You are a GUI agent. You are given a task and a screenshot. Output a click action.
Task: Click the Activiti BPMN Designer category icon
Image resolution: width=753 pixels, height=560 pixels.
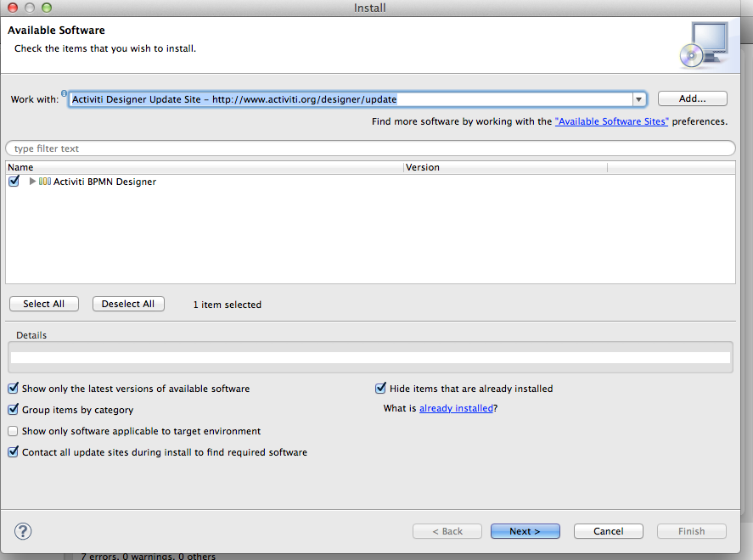click(45, 182)
